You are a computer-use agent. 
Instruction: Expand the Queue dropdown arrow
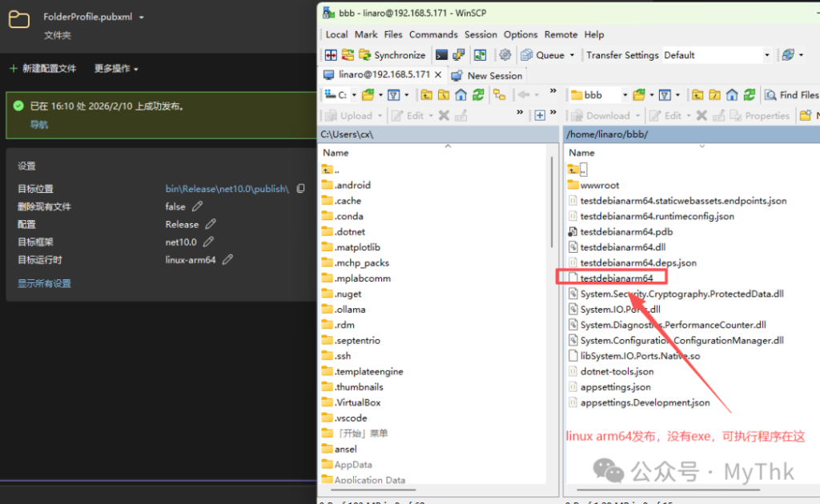click(572, 55)
